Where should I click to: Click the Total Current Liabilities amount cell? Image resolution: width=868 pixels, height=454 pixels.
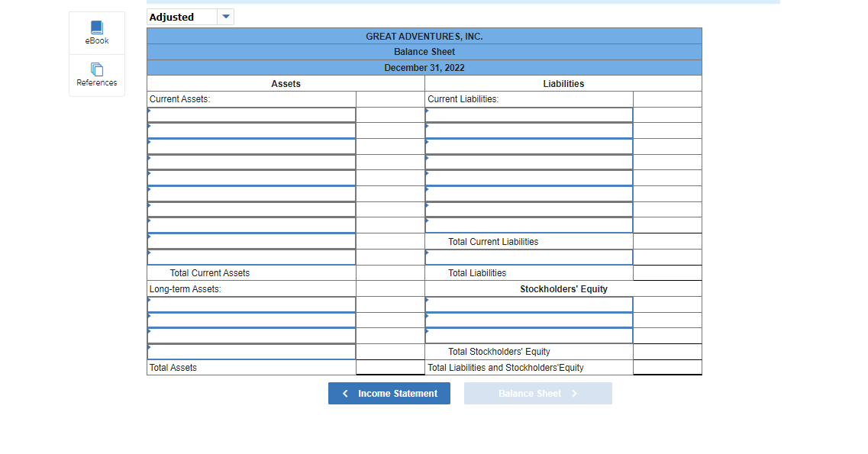pos(668,242)
